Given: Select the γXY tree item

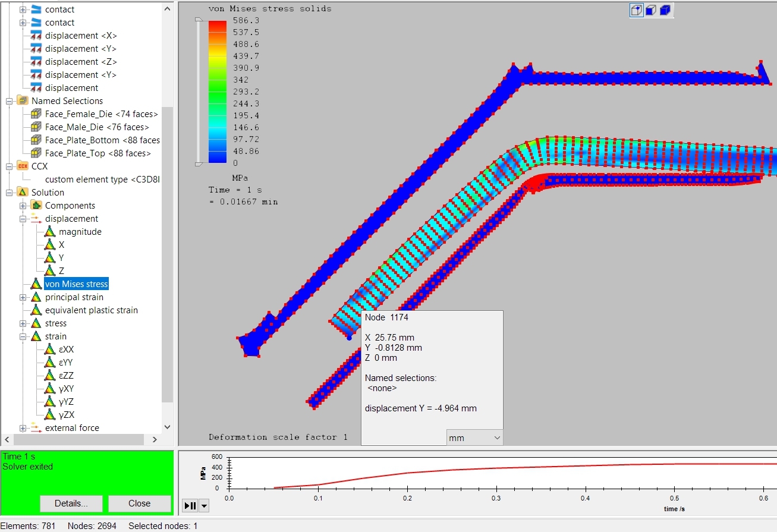Looking at the screenshot, I should (x=67, y=389).
